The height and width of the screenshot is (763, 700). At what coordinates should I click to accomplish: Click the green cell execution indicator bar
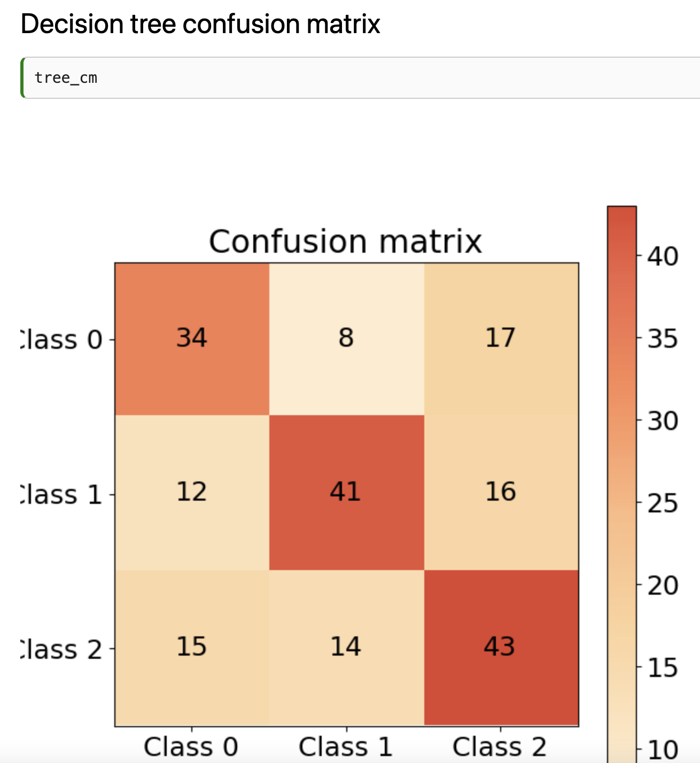(x=23, y=77)
